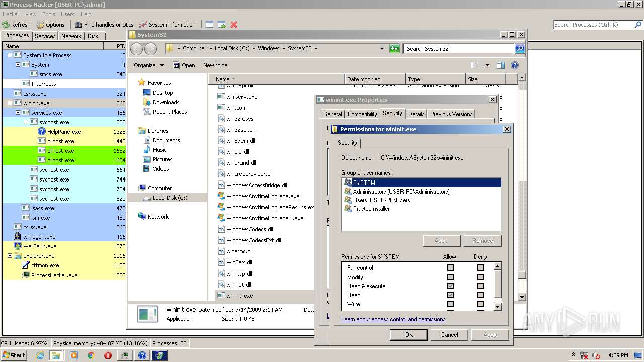Screen dimensions: 644x362
Task: Click the Start button
Action: (x=14, y=355)
